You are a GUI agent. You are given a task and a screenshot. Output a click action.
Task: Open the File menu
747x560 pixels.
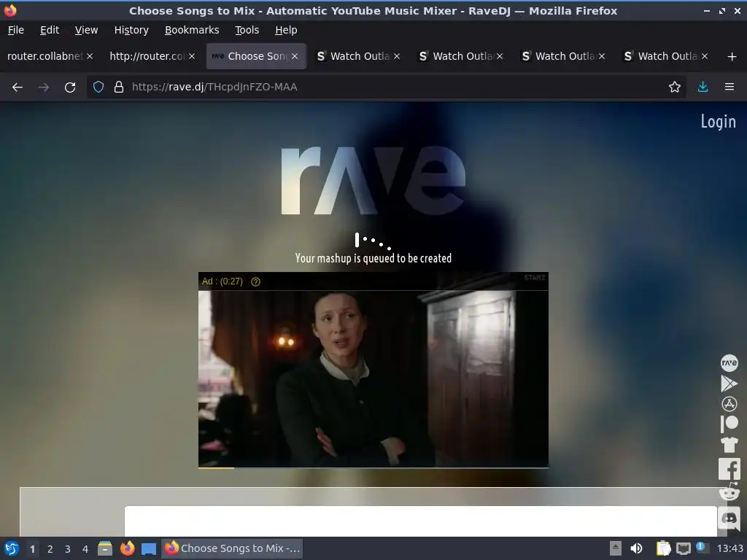(x=16, y=30)
